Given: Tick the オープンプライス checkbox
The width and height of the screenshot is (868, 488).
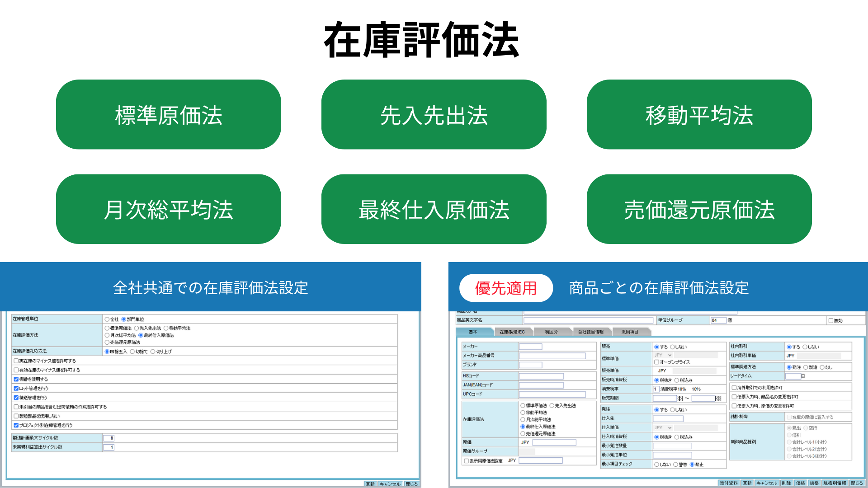Looking at the screenshot, I should [656, 362].
